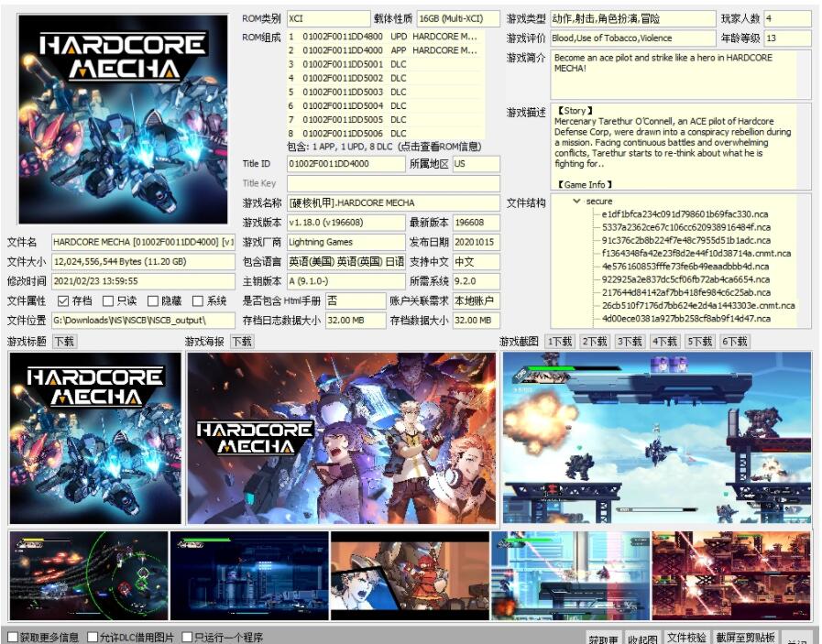Click the 文件校验 button

686,638
